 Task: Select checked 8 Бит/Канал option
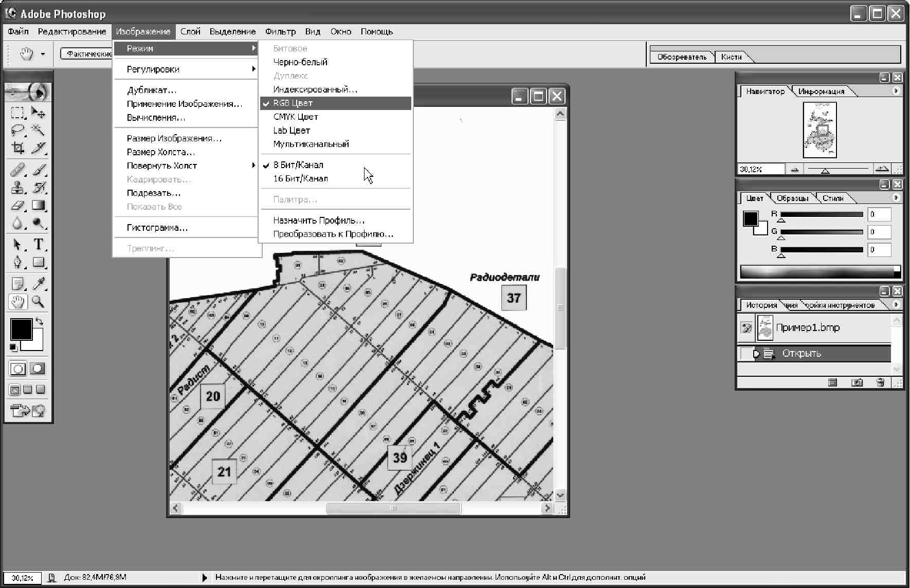point(336,165)
